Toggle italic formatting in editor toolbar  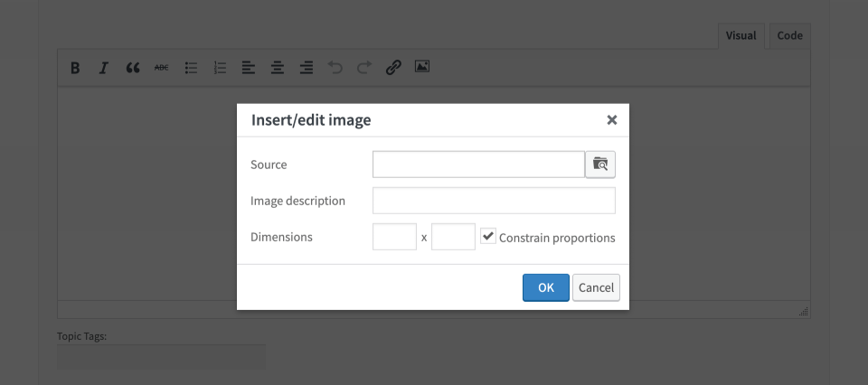pos(103,68)
